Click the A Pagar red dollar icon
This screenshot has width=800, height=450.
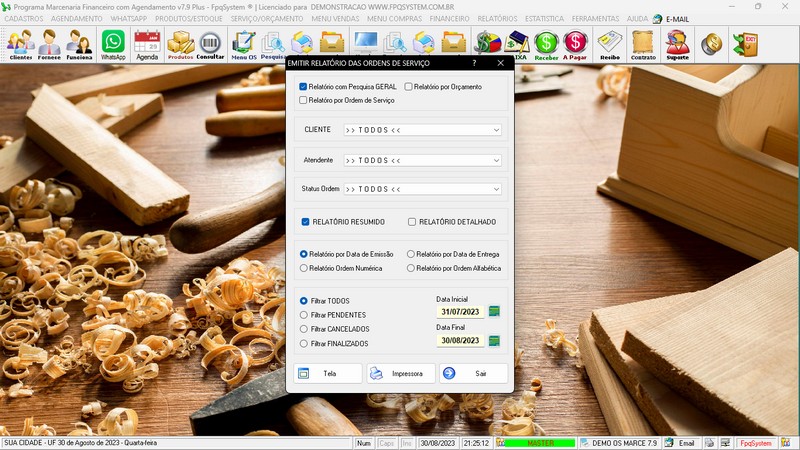pos(575,44)
